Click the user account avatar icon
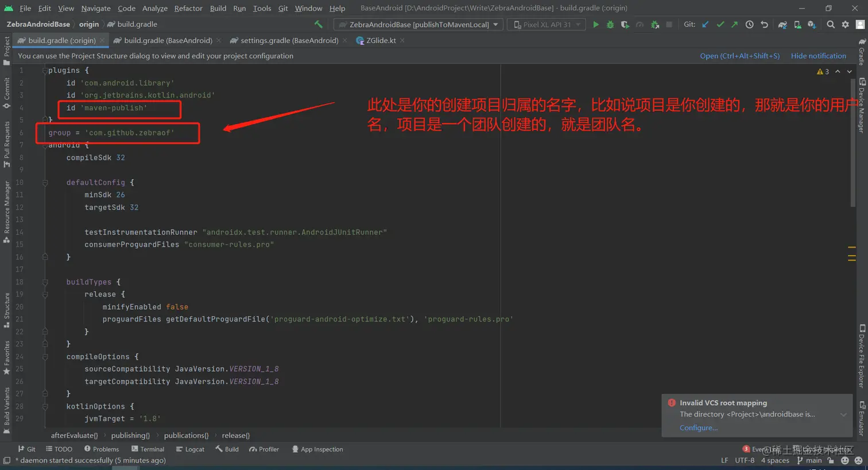The height and width of the screenshot is (470, 868). click(x=860, y=25)
